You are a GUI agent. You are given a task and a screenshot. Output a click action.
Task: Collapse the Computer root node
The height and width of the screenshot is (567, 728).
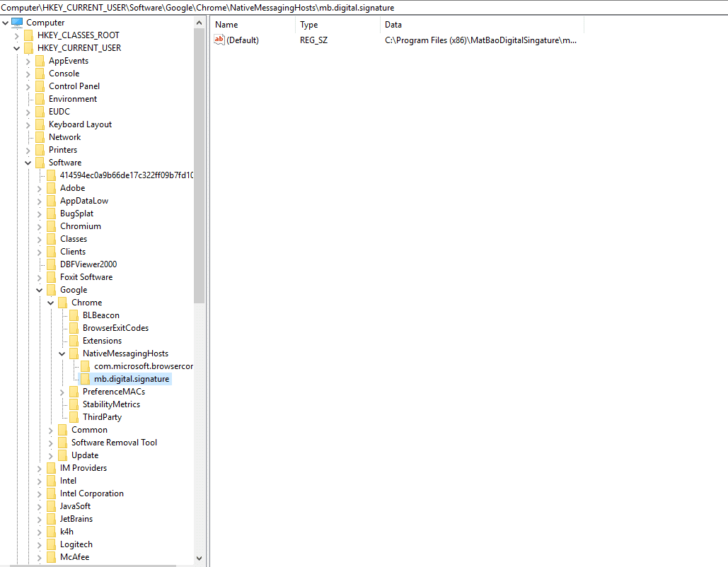tap(5, 23)
